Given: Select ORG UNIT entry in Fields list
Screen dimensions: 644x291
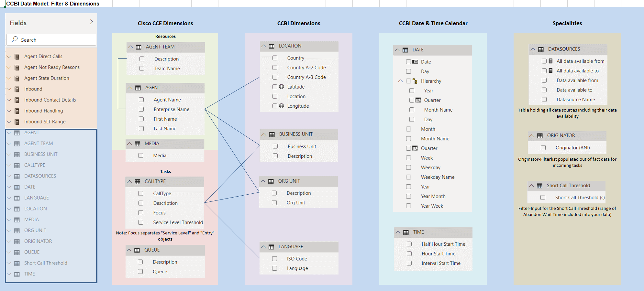Looking at the screenshot, I should coord(35,230).
